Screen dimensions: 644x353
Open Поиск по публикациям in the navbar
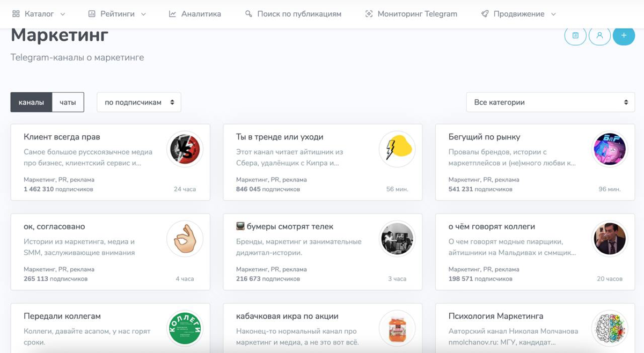click(x=299, y=14)
